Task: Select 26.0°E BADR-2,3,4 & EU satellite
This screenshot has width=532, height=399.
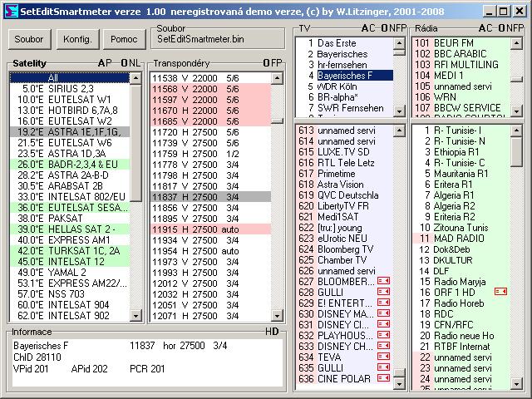Action: (70, 165)
